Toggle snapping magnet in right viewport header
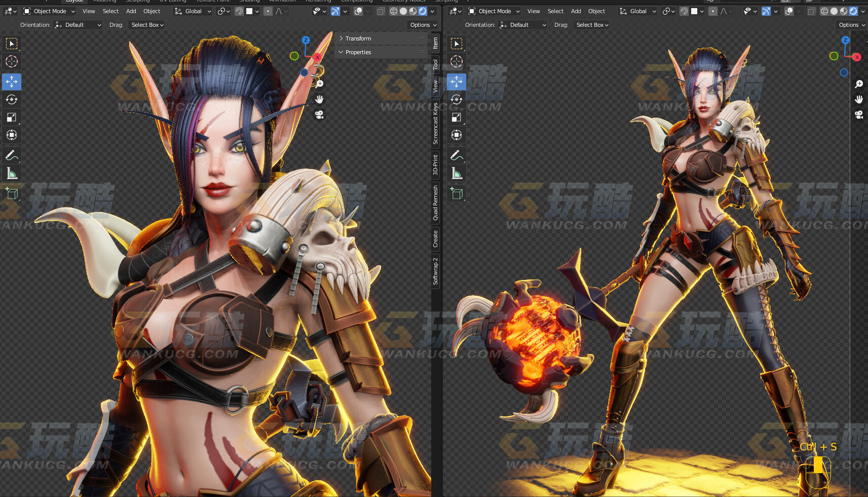The width and height of the screenshot is (868, 497). pyautogui.click(x=684, y=11)
